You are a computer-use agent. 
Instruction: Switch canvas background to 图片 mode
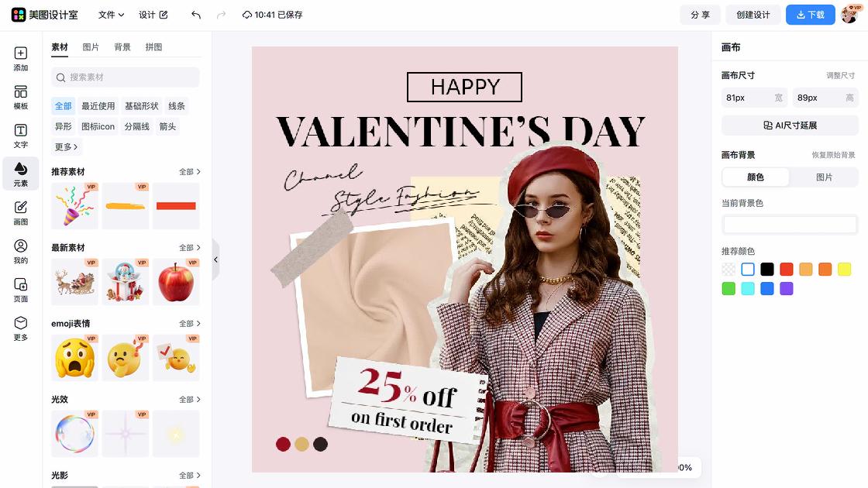click(824, 177)
